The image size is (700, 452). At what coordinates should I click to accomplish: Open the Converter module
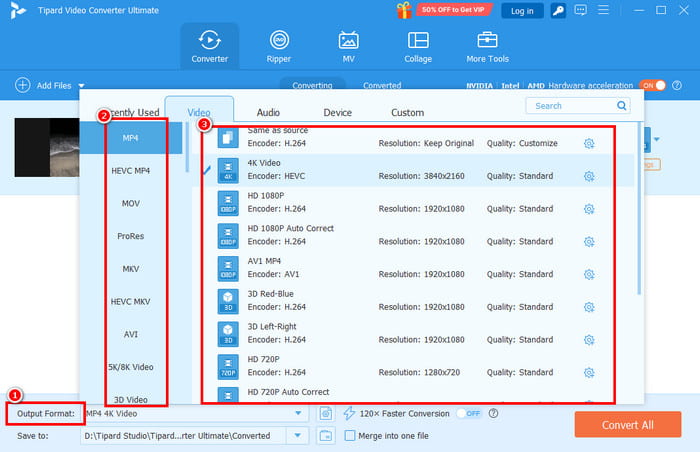click(x=209, y=46)
